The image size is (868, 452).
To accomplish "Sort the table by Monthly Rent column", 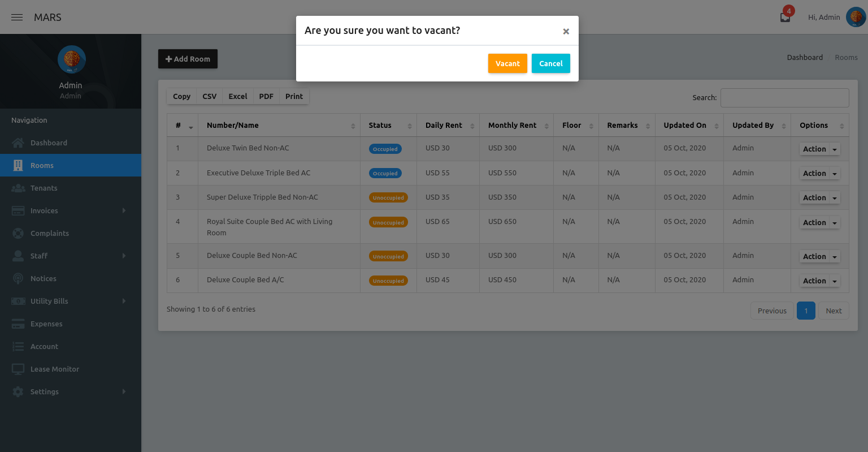I will (512, 125).
